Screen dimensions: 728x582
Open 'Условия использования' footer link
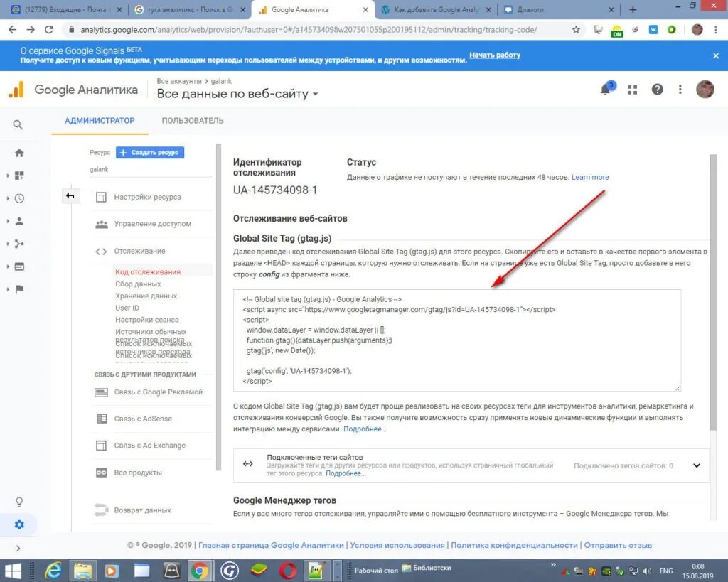[397, 545]
